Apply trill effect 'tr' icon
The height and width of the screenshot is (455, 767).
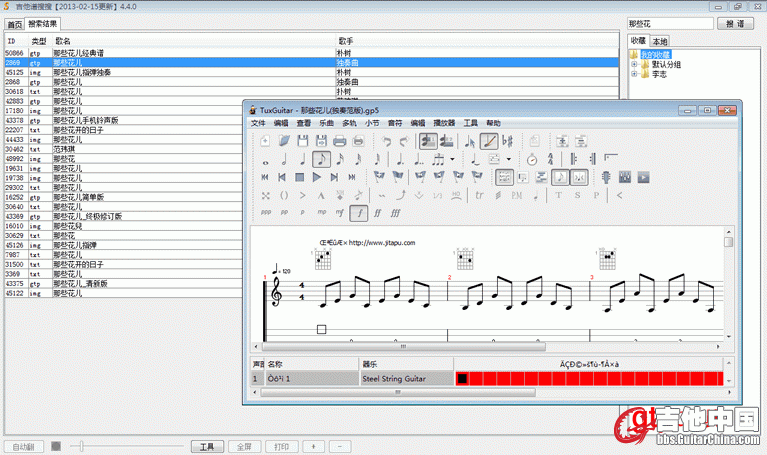(x=479, y=195)
